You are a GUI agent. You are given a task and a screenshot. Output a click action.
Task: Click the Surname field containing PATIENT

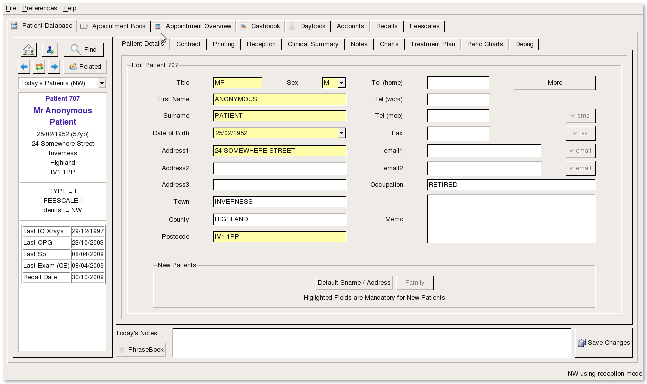(280, 116)
